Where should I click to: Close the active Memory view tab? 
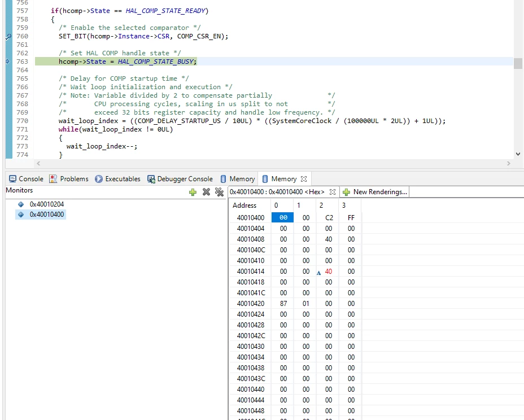pos(303,179)
